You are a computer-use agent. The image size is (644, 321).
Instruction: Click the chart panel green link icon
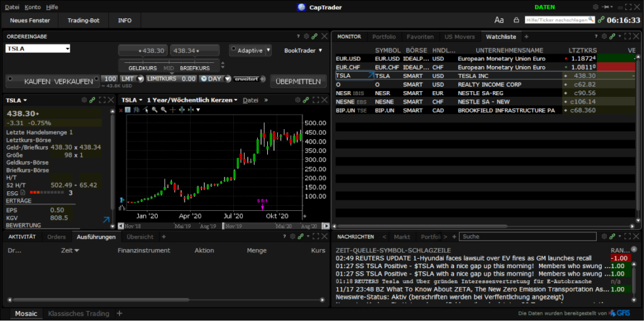pyautogui.click(x=306, y=100)
